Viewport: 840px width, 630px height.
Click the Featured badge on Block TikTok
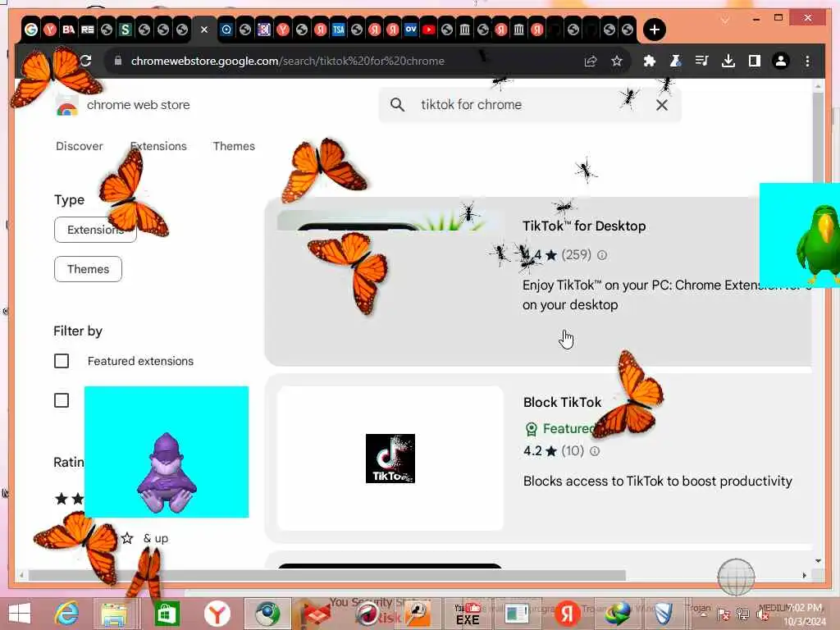[x=559, y=428]
